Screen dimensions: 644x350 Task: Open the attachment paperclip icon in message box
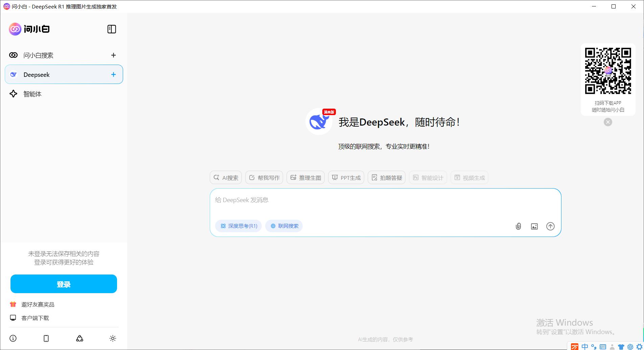(518, 226)
